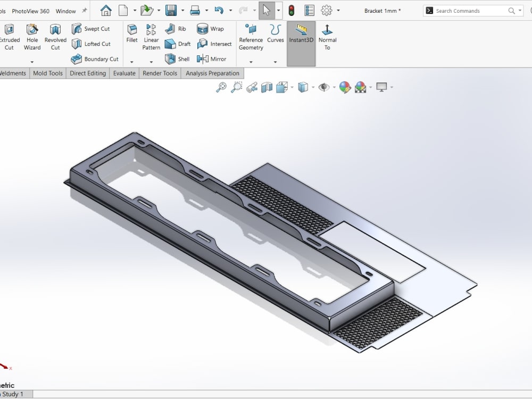Undo the last action
Viewport: 532px width, 399px height.
[219, 11]
